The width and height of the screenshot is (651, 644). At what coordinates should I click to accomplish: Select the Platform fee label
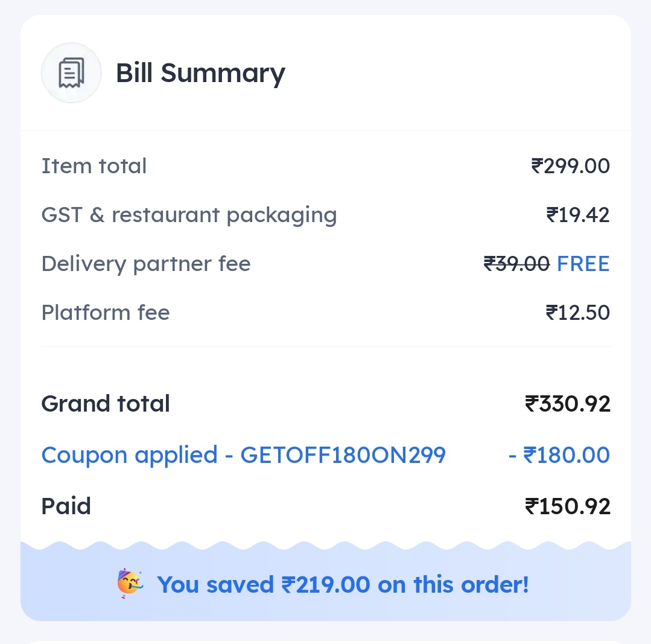pyautogui.click(x=106, y=313)
